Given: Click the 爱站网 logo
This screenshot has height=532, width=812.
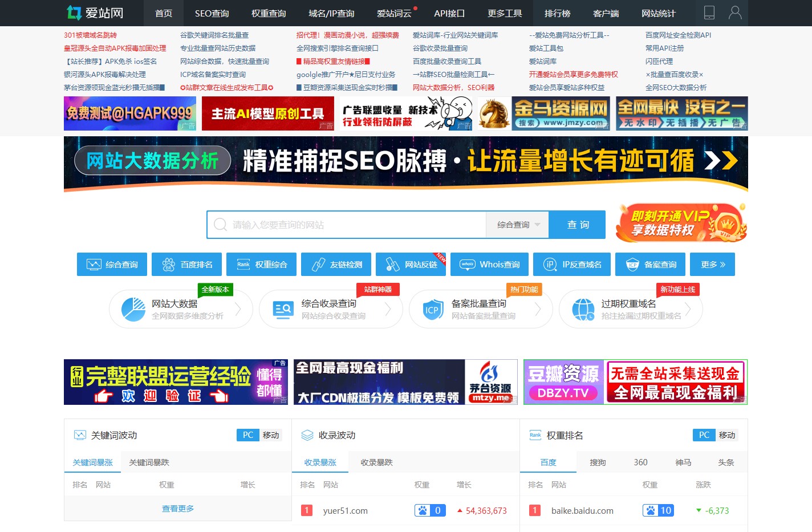Looking at the screenshot, I should 95,13.
